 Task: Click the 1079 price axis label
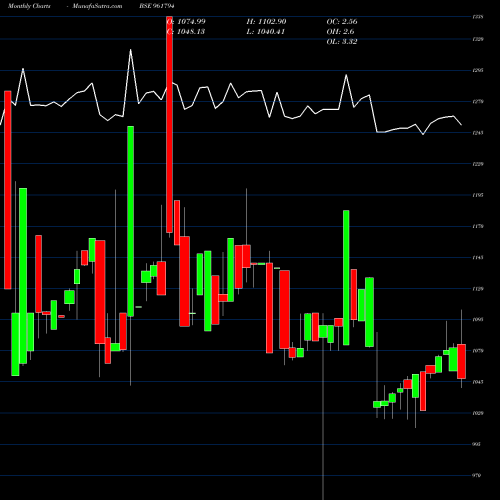click(x=478, y=351)
